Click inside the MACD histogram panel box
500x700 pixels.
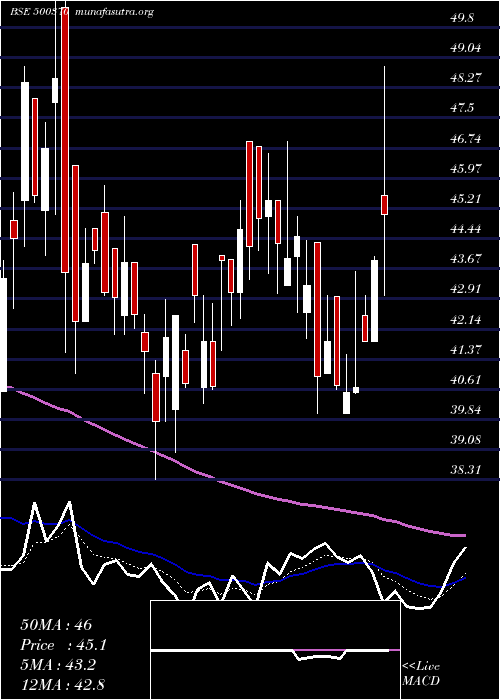(x=275, y=650)
